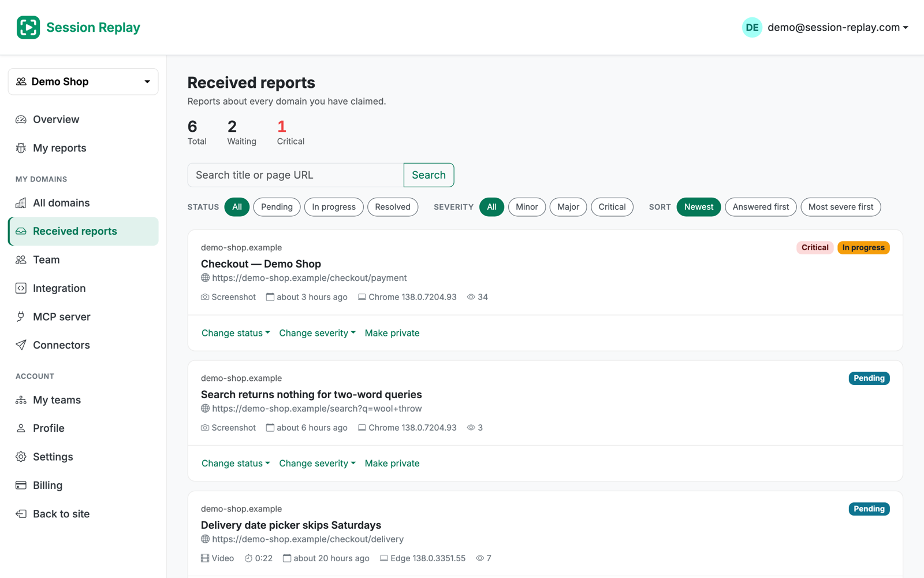Image resolution: width=924 pixels, height=578 pixels.
Task: Click the Settings gear icon
Action: 21,457
